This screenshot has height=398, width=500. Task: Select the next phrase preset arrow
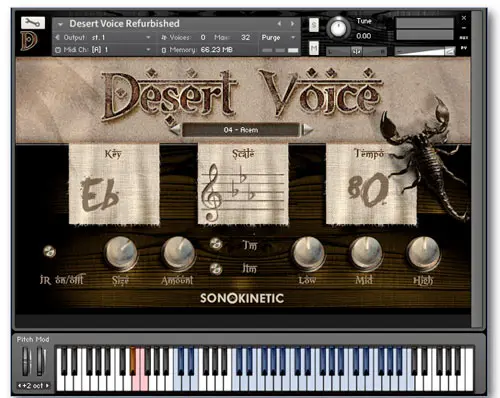point(307,130)
